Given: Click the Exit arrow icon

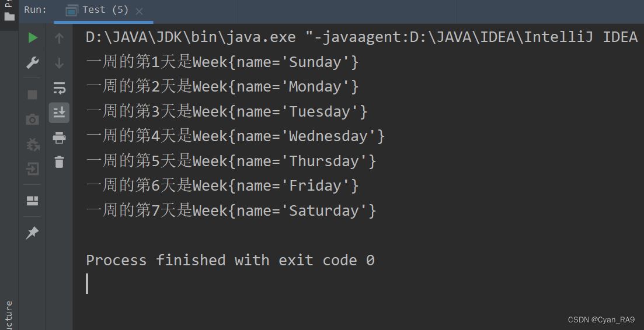Looking at the screenshot, I should pyautogui.click(x=33, y=168).
